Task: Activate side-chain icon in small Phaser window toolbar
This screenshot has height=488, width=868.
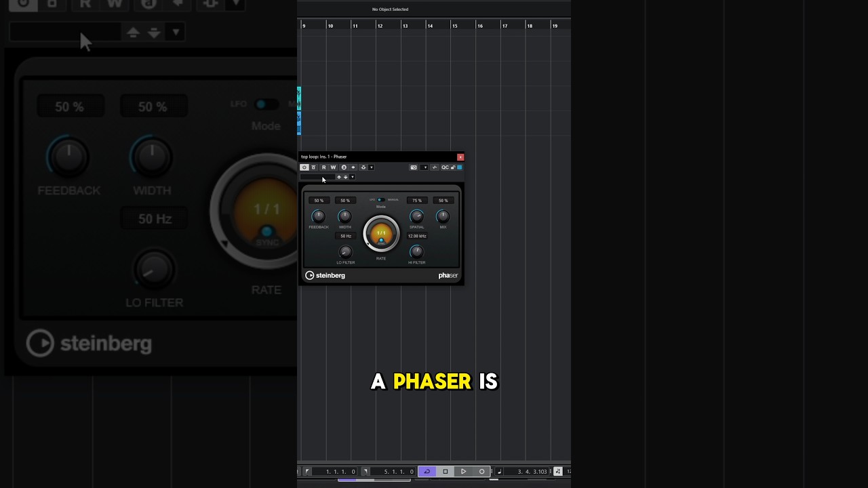Action: (363, 167)
